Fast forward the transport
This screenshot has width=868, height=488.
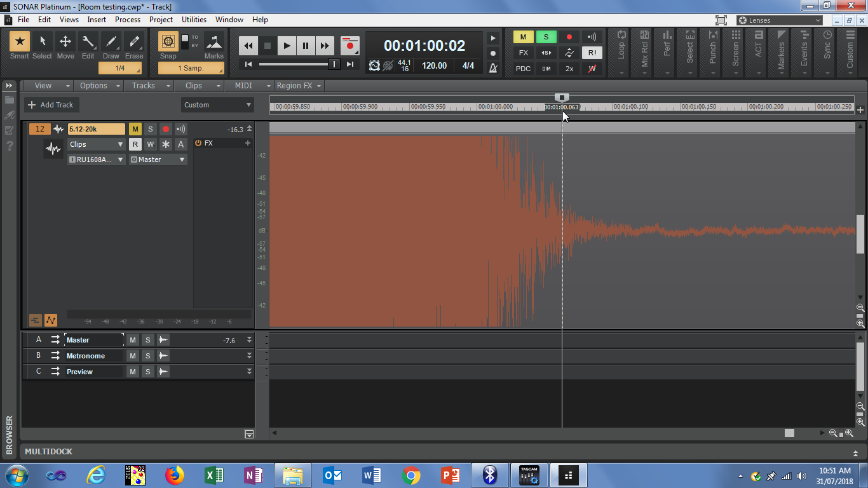(x=325, y=46)
